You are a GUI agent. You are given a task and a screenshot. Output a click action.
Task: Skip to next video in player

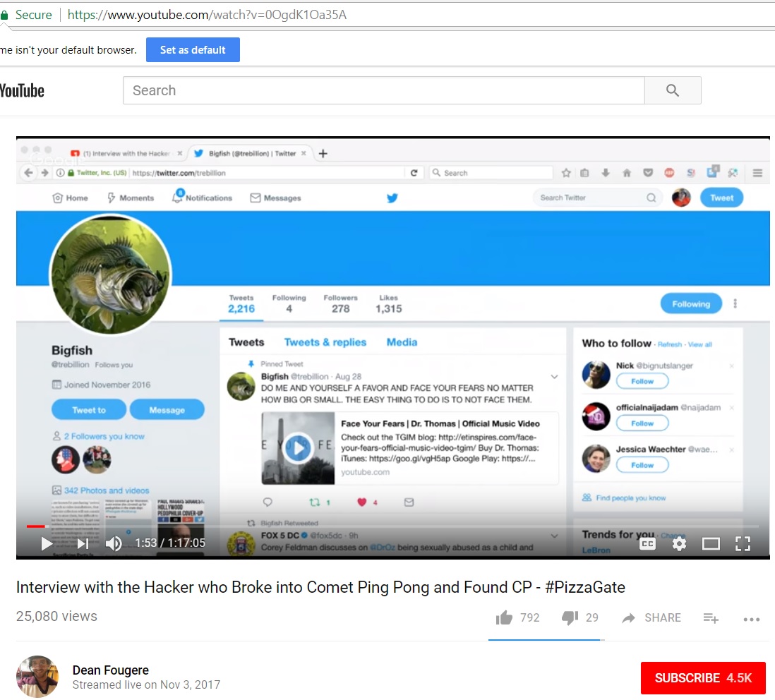(83, 543)
